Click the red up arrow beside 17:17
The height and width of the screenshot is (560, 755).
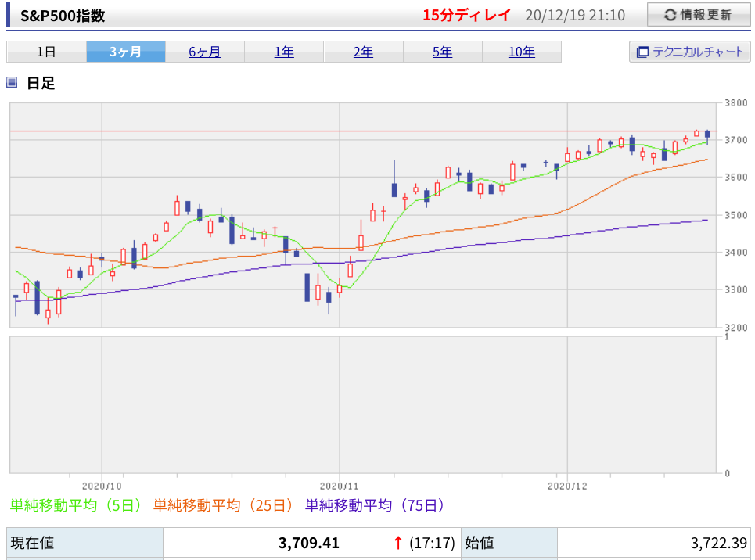pos(397,543)
